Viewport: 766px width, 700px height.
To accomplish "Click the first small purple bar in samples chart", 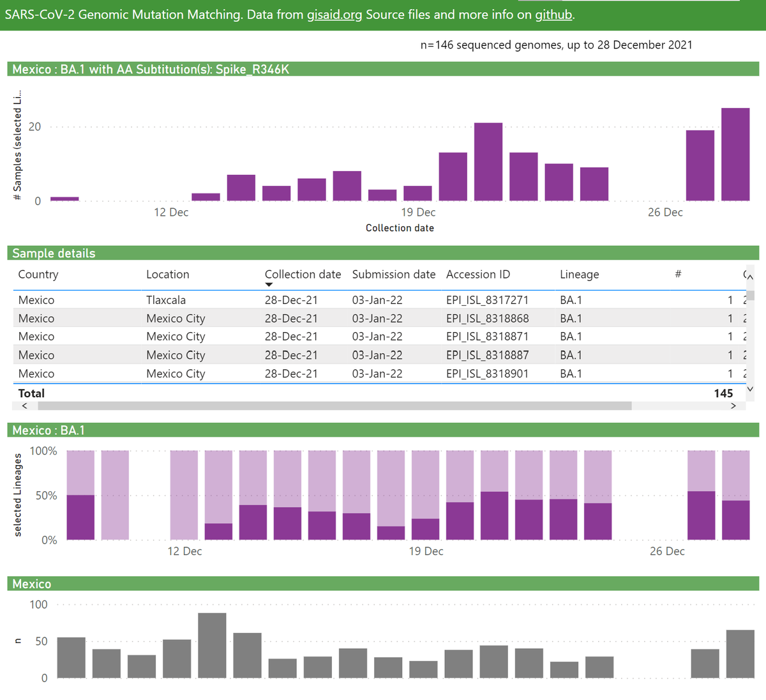I will (64, 199).
